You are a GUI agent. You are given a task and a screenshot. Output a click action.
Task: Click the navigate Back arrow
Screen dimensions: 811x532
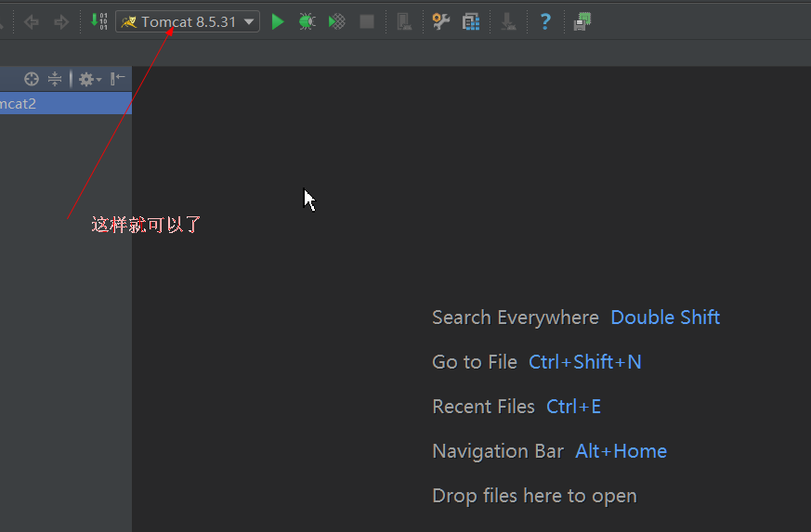point(32,21)
